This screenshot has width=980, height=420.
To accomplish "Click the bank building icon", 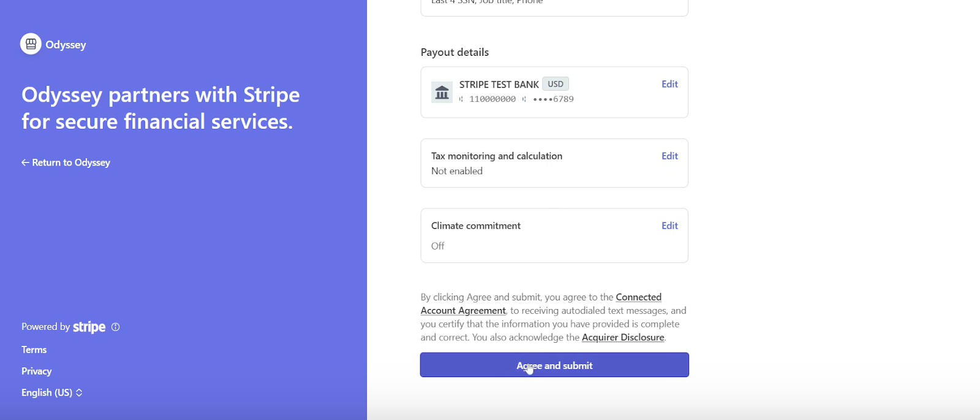I will click(x=442, y=93).
